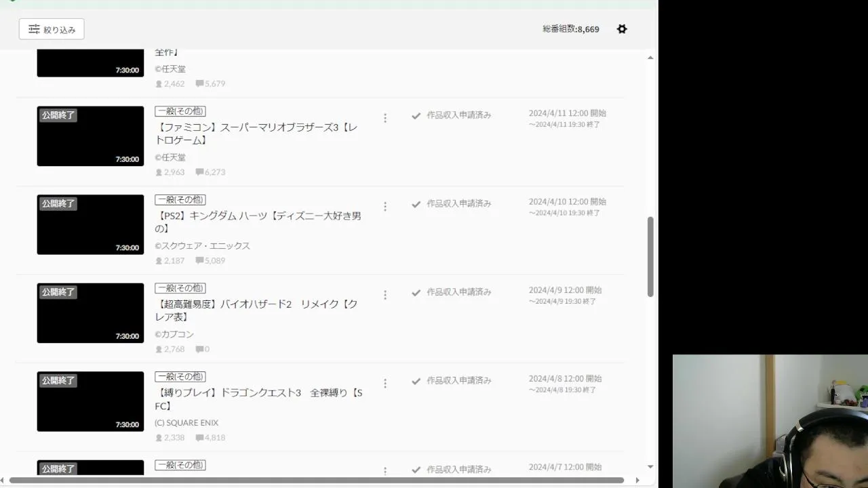Click the end time ～2024/4/11 19:30 終了

pos(564,125)
